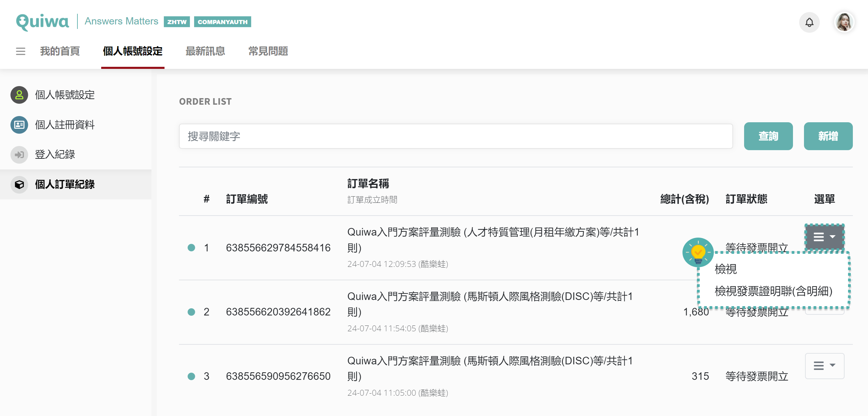Click order number 638556590956276650
Image resolution: width=868 pixels, height=416 pixels.
(278, 376)
